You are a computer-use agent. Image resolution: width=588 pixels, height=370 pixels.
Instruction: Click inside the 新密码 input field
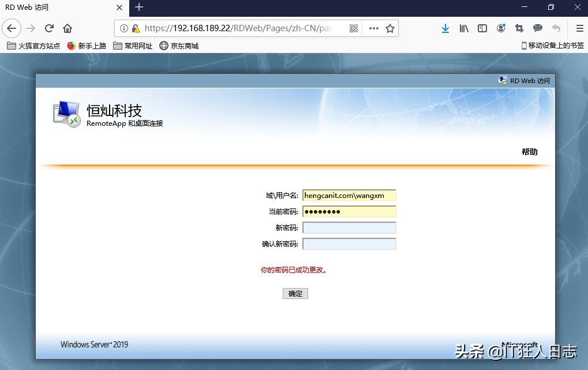click(349, 227)
